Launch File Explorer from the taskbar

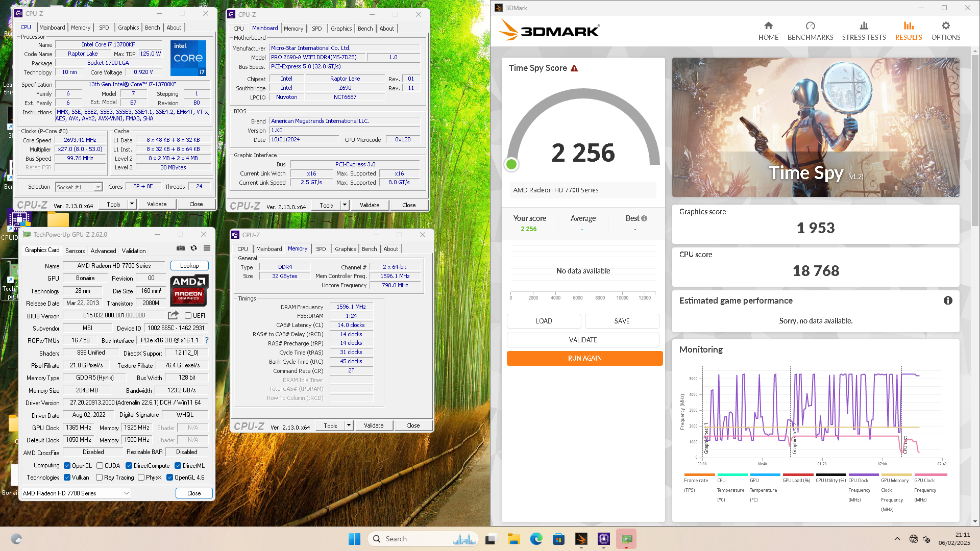(513, 539)
